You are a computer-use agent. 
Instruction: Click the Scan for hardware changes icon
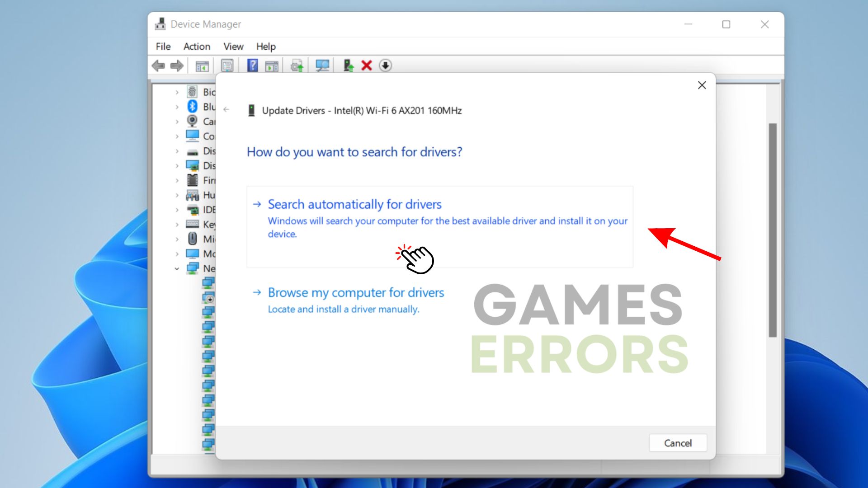click(322, 66)
